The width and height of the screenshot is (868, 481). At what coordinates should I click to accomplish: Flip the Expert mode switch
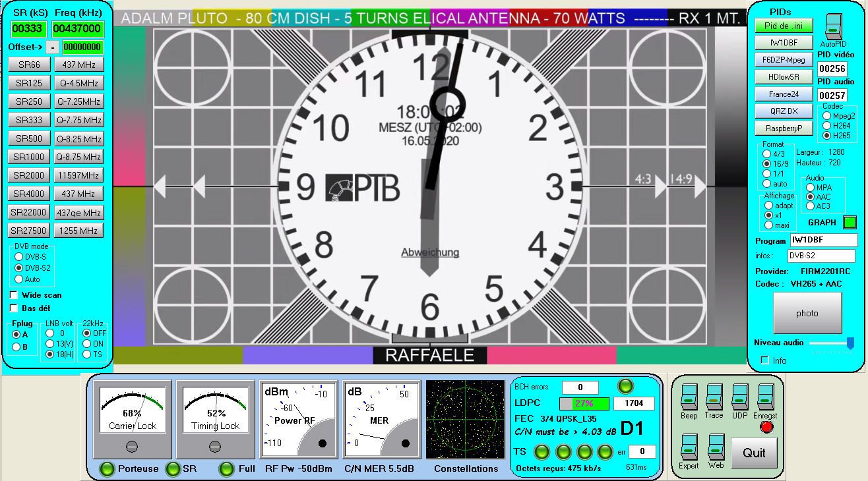click(x=689, y=447)
